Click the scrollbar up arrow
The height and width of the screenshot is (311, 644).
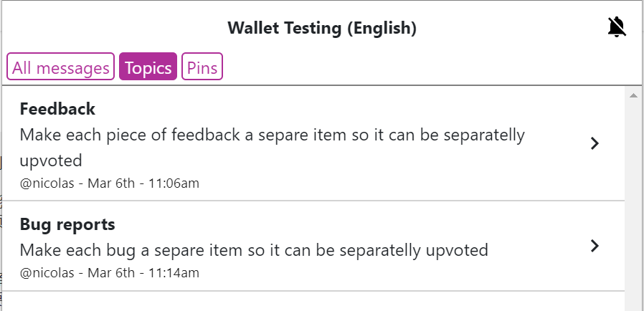tap(633, 95)
